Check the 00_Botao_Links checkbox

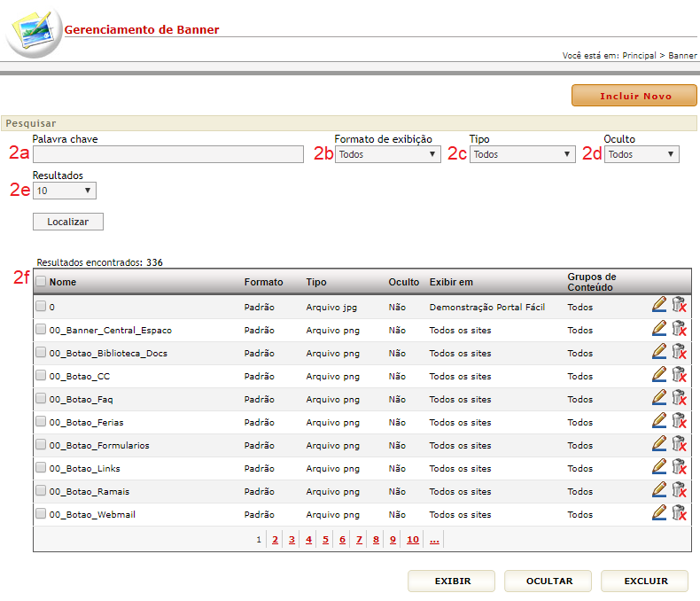[x=41, y=468]
